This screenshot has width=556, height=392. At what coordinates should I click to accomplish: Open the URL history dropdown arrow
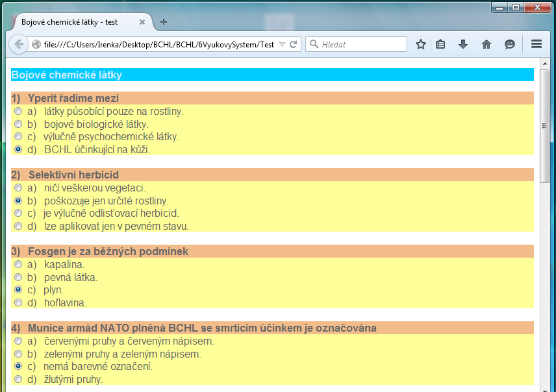click(282, 44)
